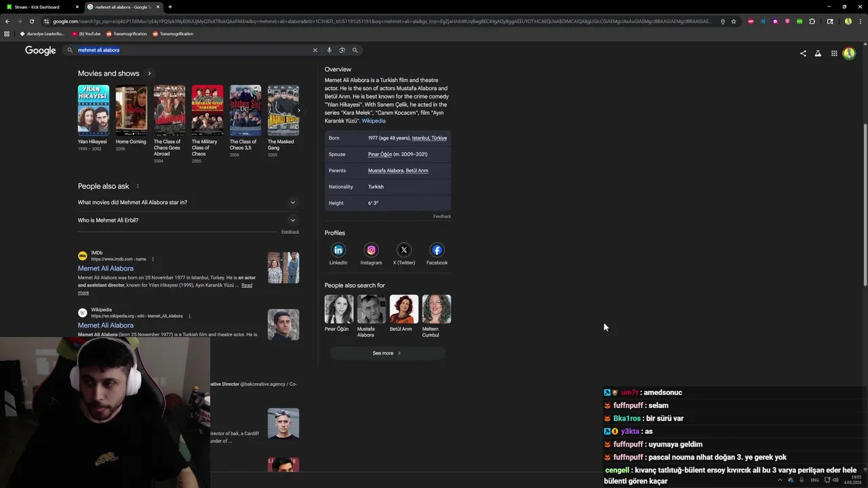Open Wikipedia 'Memet Ali Alabora' result title
868x488 pixels.
[106, 325]
